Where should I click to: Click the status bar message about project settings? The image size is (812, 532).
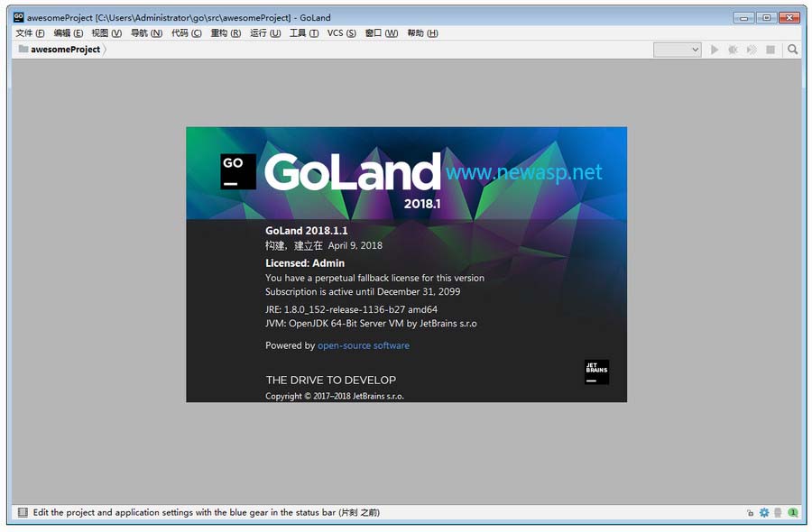coord(197,512)
